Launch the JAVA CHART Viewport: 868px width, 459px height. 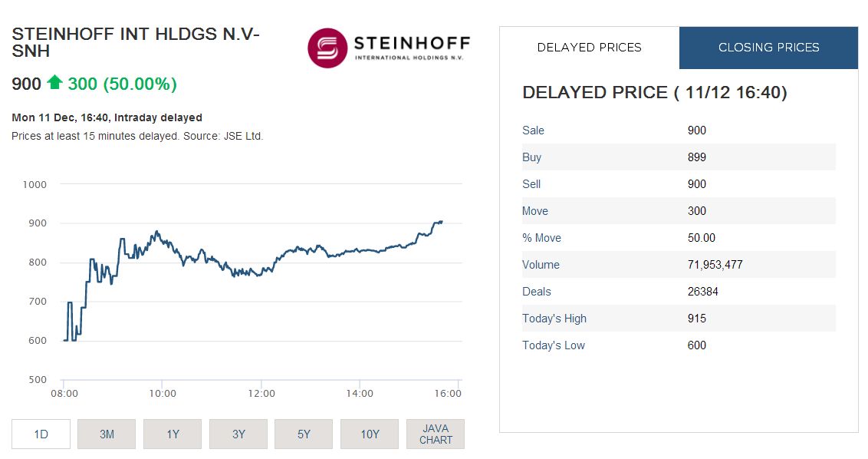[x=435, y=434]
